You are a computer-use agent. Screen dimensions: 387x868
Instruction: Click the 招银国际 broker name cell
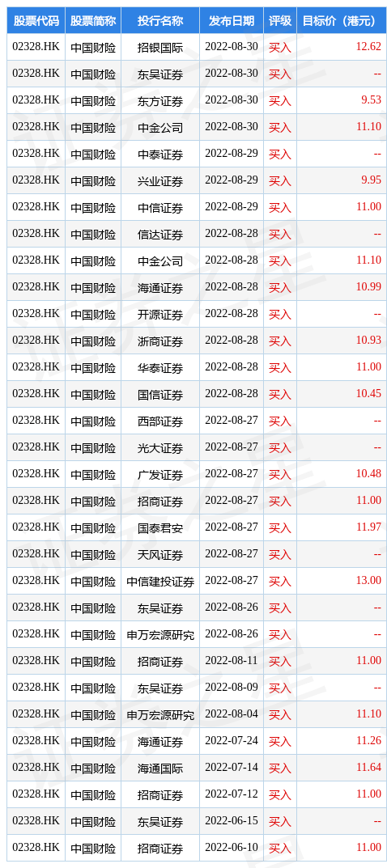(160, 47)
